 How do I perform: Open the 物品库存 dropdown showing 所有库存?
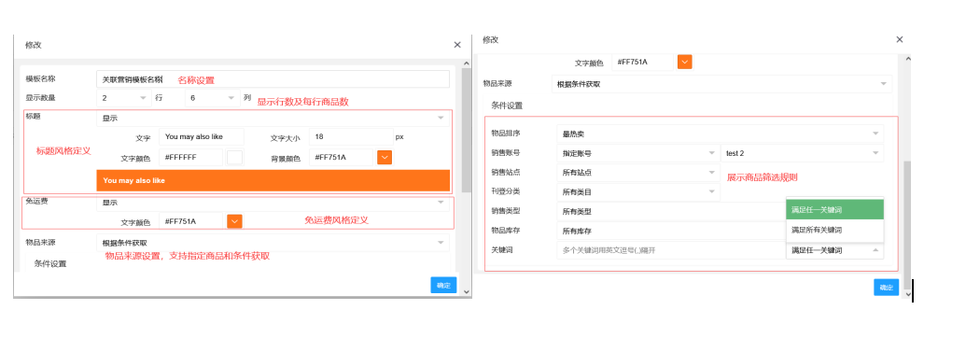coord(671,232)
